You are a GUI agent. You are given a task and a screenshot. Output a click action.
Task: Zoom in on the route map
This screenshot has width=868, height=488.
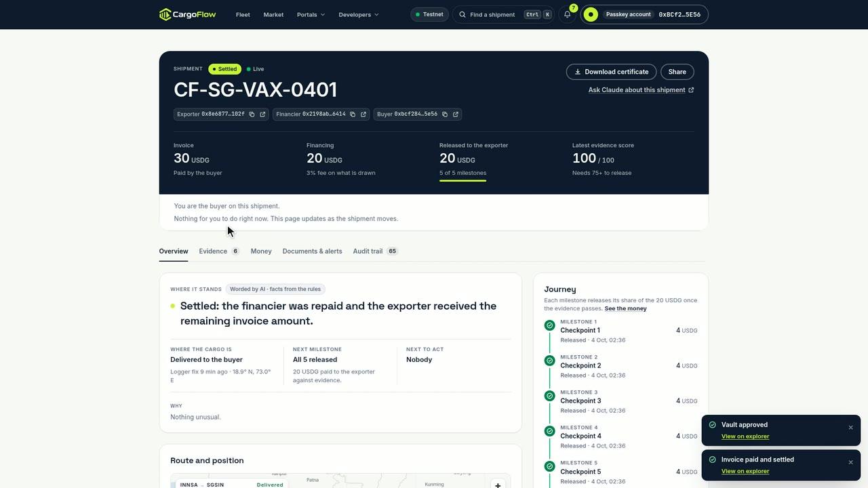pyautogui.click(x=498, y=484)
